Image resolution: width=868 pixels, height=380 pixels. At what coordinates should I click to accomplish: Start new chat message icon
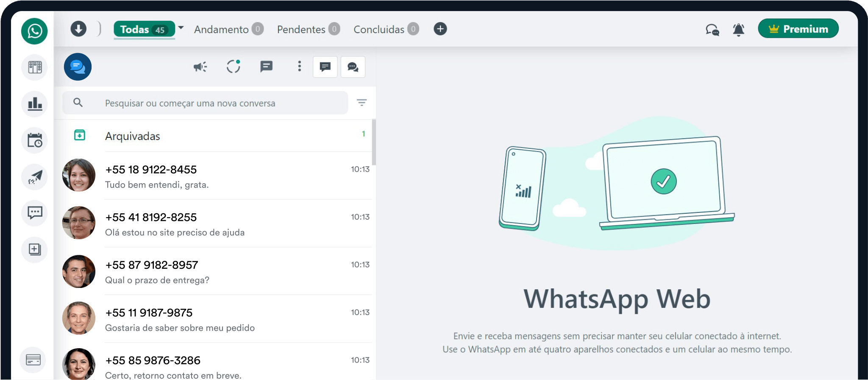266,67
